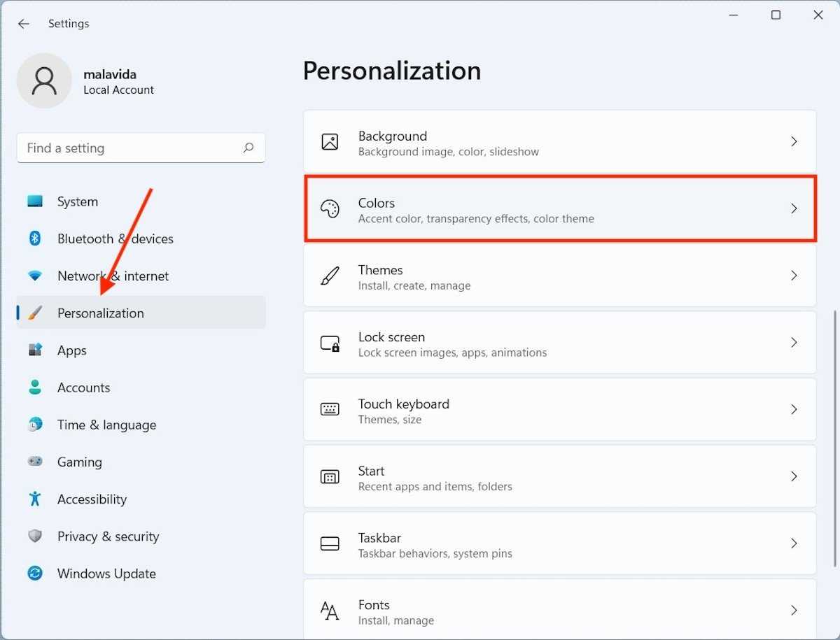Click the Touch keyboard icon

coord(330,410)
